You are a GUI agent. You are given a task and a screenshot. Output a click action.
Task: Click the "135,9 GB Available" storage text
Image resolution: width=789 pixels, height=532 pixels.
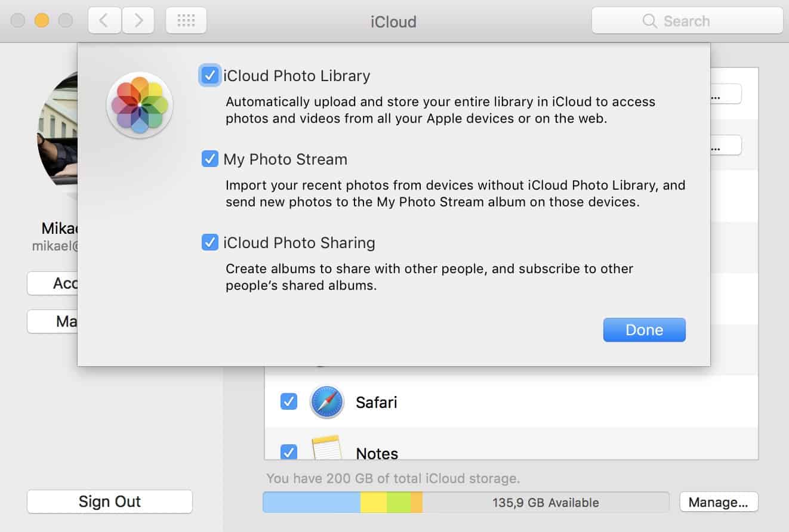(x=545, y=503)
